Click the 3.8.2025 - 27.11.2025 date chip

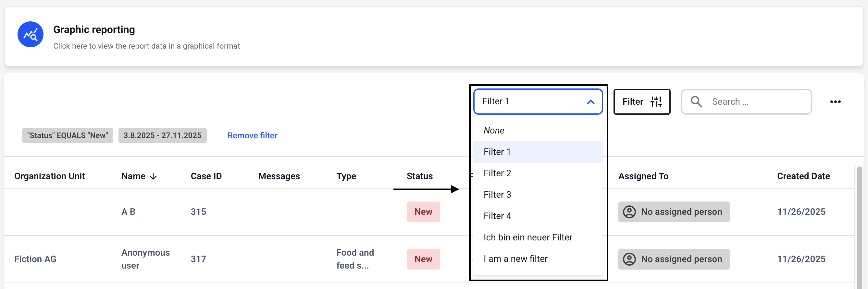(x=162, y=135)
